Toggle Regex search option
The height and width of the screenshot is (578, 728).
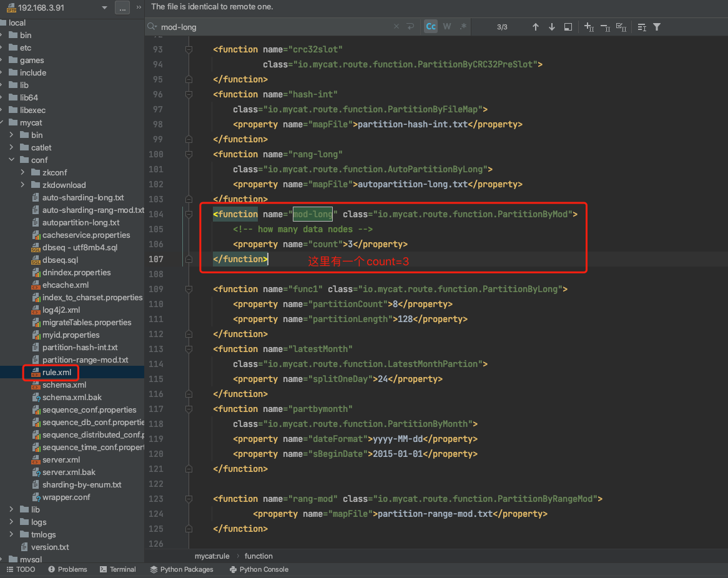click(x=463, y=27)
